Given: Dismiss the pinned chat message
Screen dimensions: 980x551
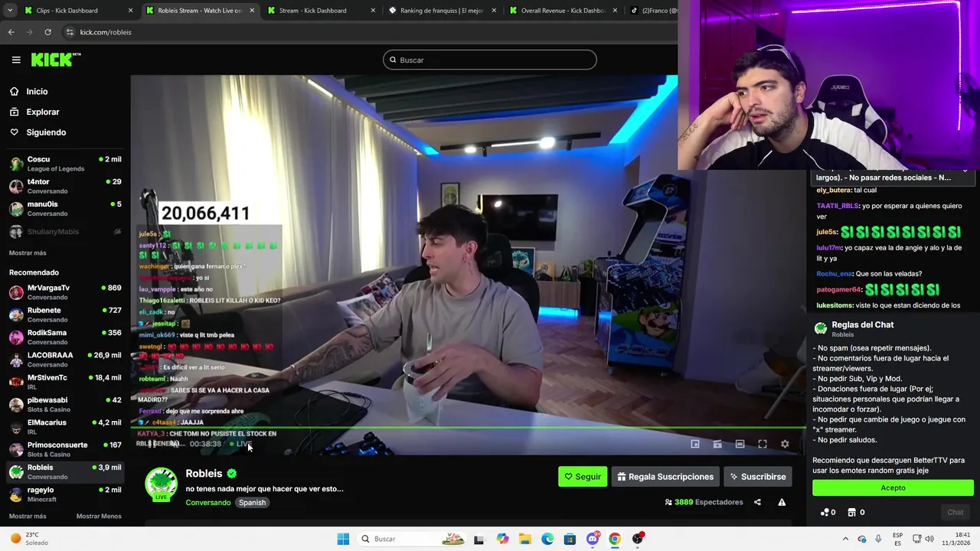Looking at the screenshot, I should tap(965, 170).
